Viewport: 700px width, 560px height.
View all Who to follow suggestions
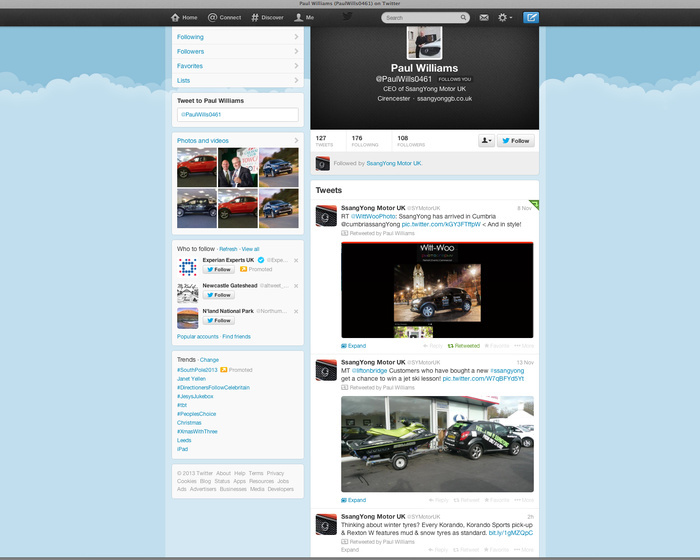pos(250,249)
